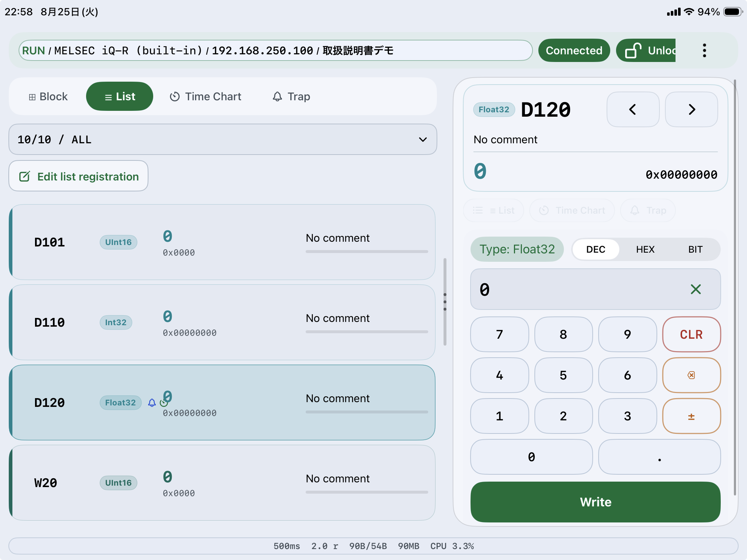Open the Time Chart tab
The image size is (747, 560).
point(205,97)
